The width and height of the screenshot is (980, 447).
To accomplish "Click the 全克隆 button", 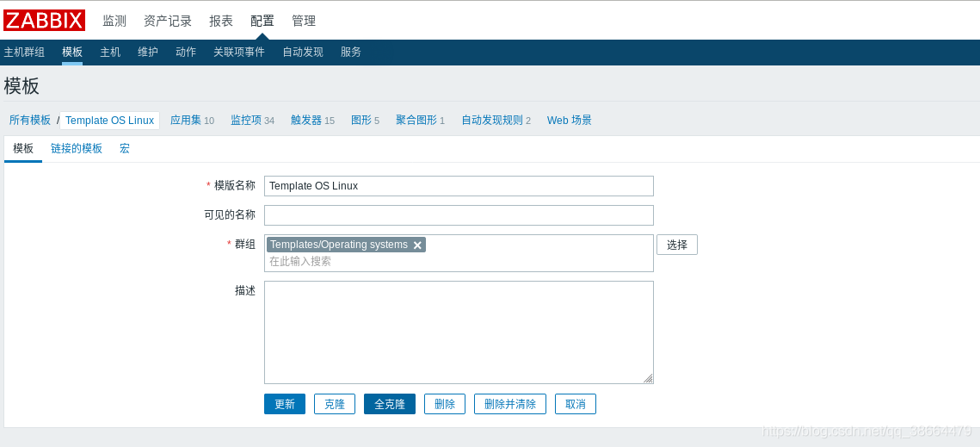I will tap(390, 404).
